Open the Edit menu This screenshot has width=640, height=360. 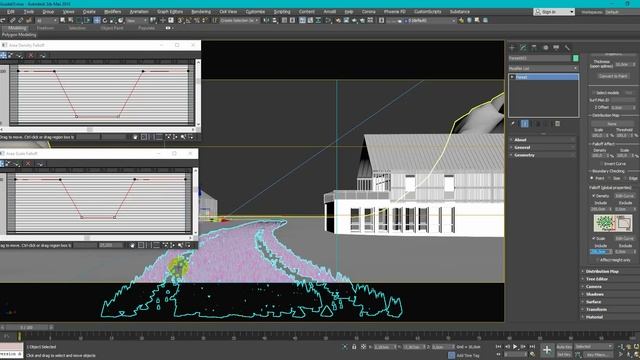point(11,12)
